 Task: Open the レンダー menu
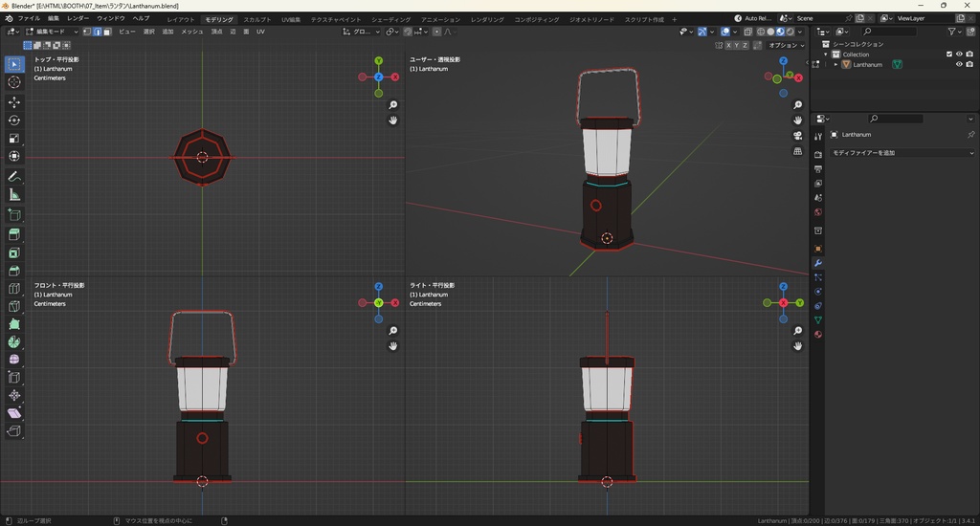click(x=78, y=18)
